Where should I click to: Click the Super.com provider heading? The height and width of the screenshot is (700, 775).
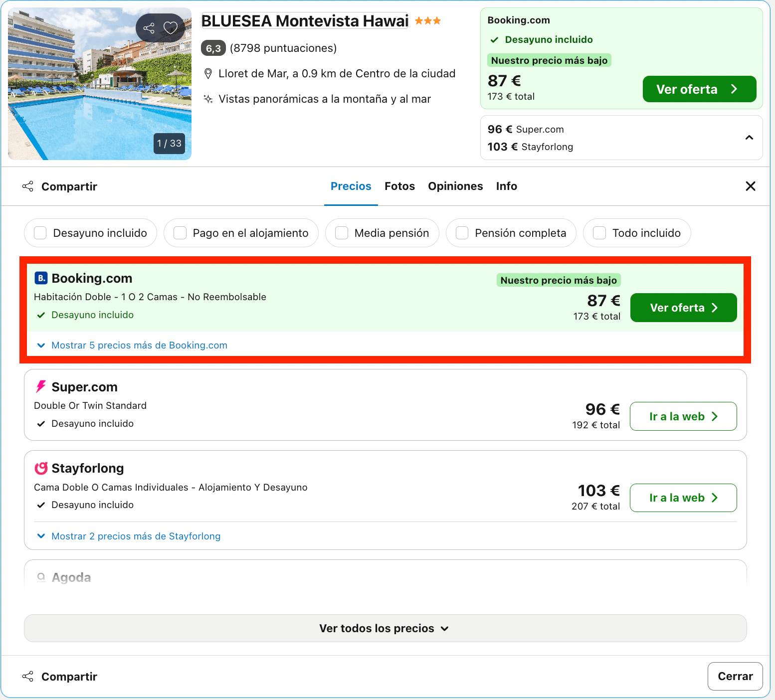85,387
